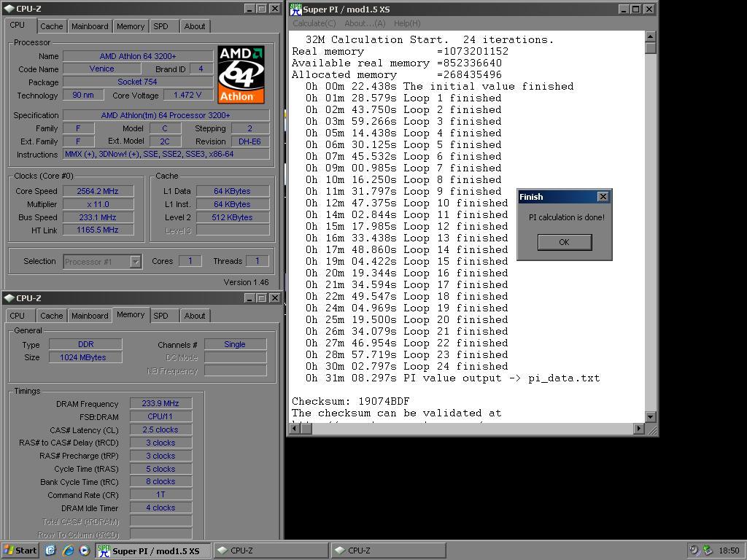The height and width of the screenshot is (560, 747).
Task: Expand the Processor #1 selection dropdown
Action: coord(135,262)
